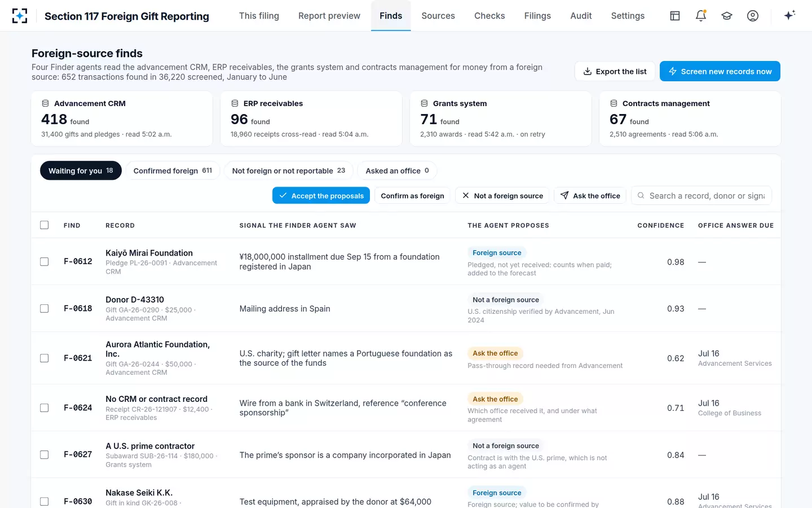
Task: Click Not a foreign source button
Action: 502,195
